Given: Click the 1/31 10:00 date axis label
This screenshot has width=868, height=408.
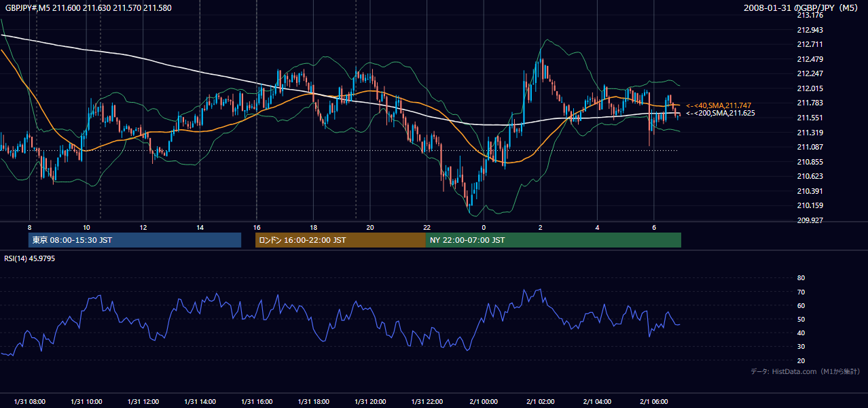Looking at the screenshot, I should [x=86, y=402].
